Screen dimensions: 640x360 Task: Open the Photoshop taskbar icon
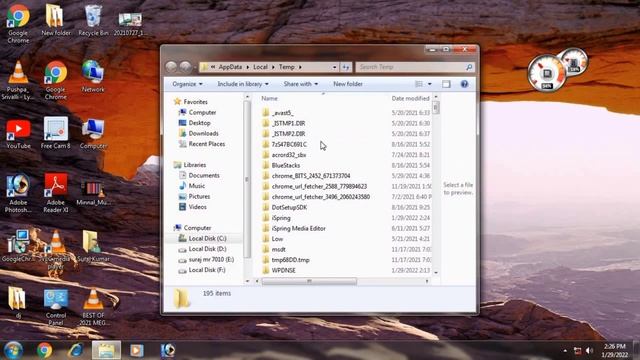167,350
